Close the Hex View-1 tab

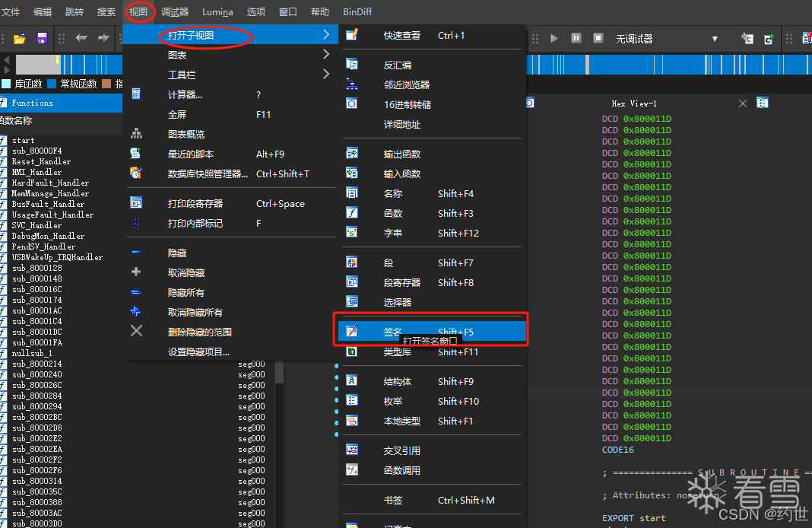pyautogui.click(x=743, y=103)
